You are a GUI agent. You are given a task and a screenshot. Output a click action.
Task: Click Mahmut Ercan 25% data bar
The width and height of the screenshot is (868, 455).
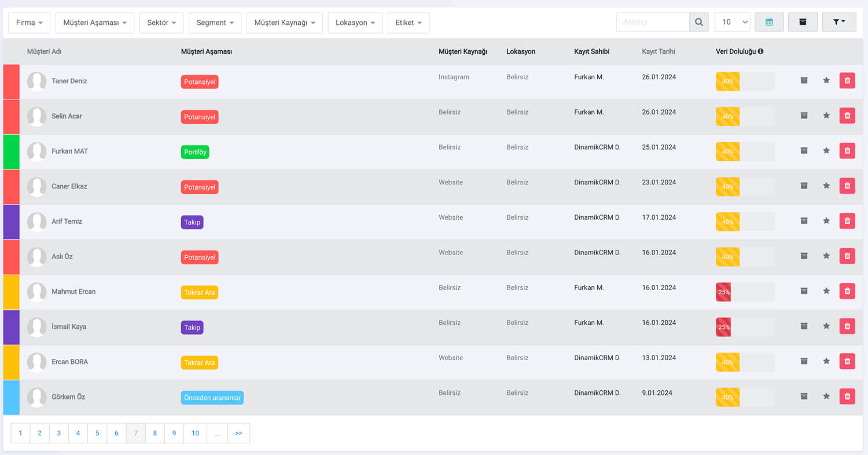[745, 292]
